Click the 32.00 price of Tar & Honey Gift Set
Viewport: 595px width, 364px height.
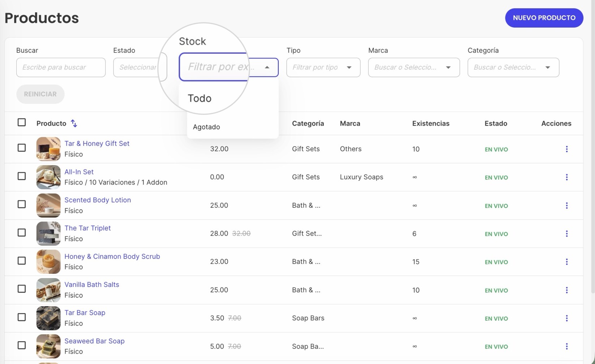(x=219, y=149)
